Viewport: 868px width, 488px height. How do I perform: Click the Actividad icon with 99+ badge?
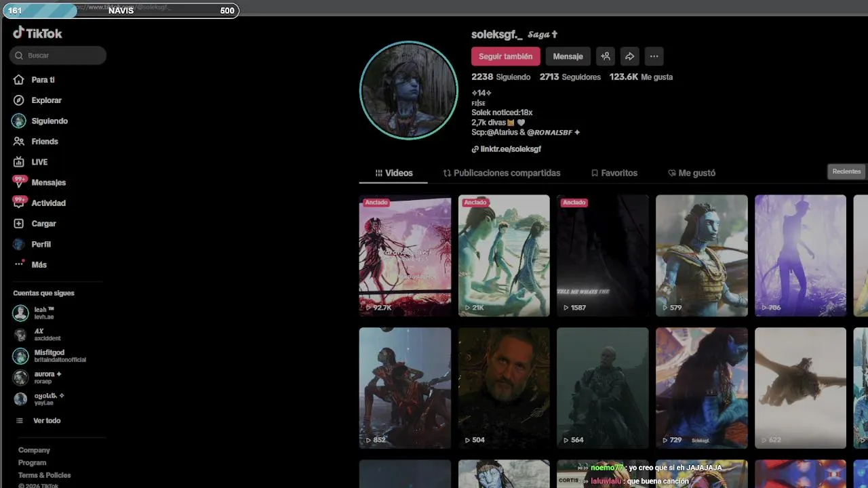point(19,203)
